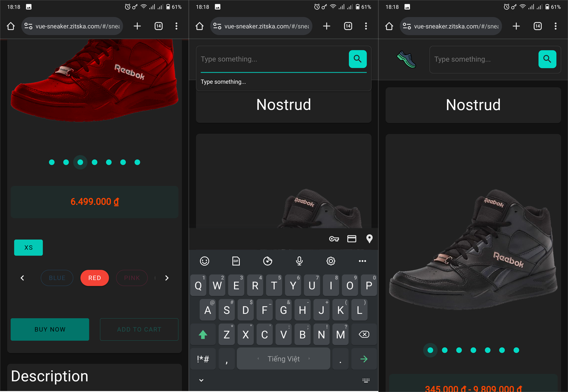Click the sneaker logo in right phone header
The height and width of the screenshot is (392, 568).
click(406, 60)
